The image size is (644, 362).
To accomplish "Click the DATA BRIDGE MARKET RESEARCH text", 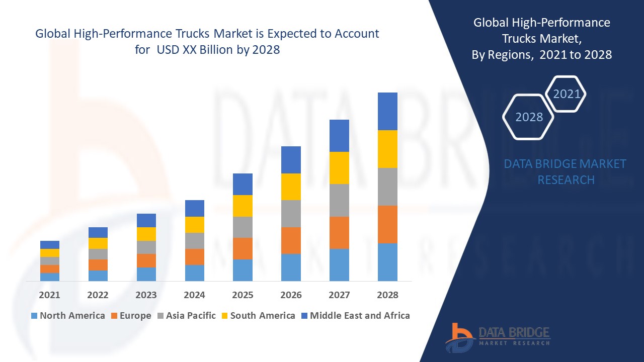I will point(566,171).
